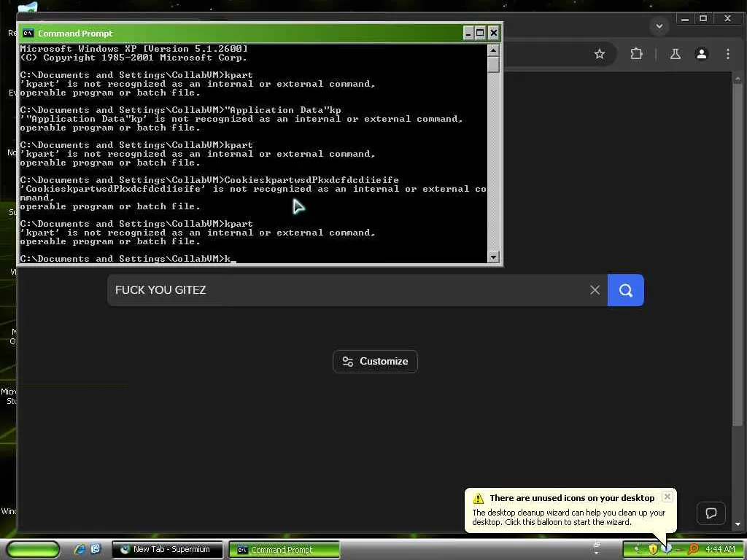
Task: Click the Copyright 1985-2001 Microsoft line
Action: pos(134,58)
